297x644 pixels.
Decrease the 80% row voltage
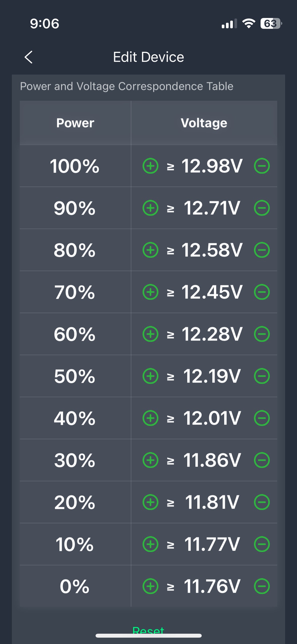[x=262, y=250]
